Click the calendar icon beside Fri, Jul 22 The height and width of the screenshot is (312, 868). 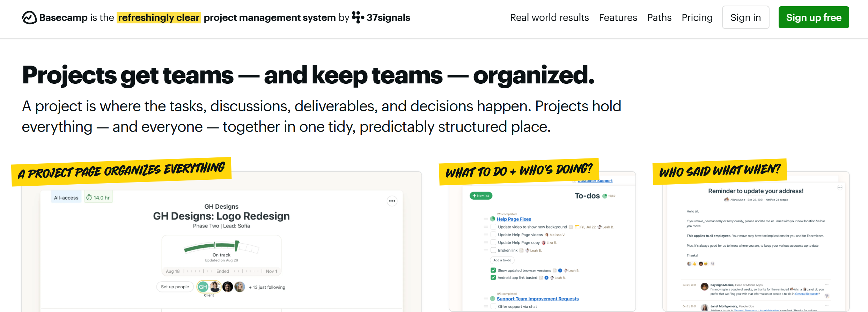pyautogui.click(x=577, y=227)
